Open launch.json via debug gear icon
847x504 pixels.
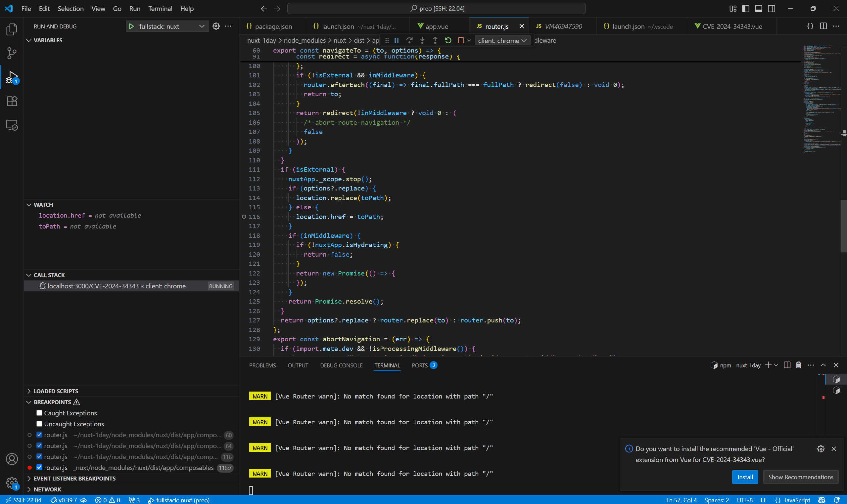click(216, 26)
